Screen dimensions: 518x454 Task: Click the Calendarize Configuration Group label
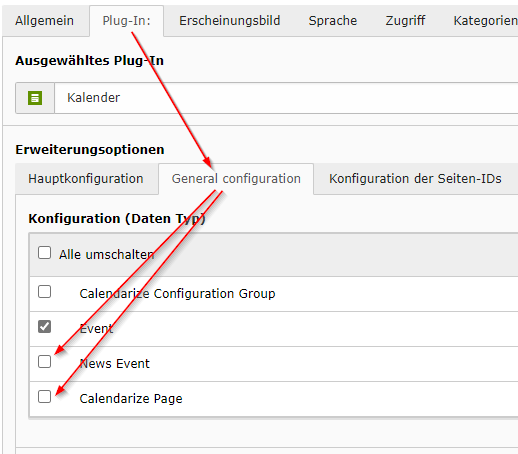(177, 294)
